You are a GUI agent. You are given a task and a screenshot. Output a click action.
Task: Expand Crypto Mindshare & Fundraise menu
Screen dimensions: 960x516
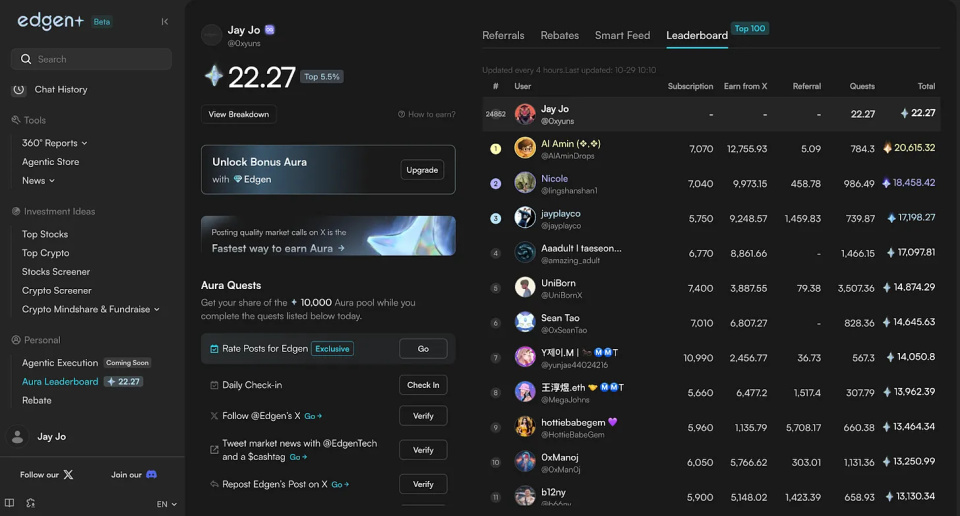[x=91, y=309]
